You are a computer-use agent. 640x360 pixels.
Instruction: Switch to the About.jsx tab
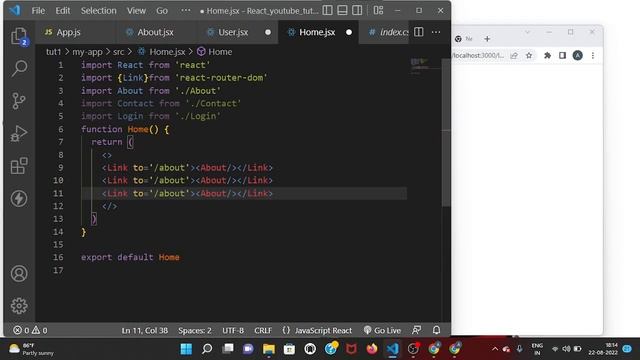pyautogui.click(x=156, y=32)
